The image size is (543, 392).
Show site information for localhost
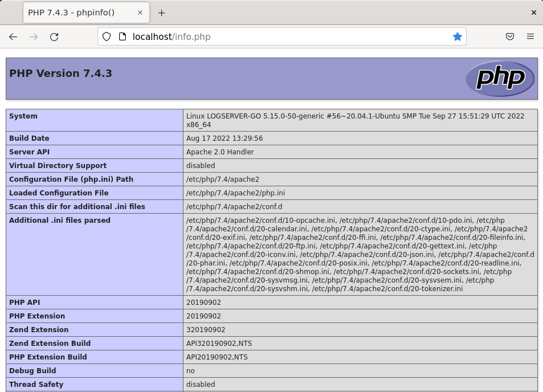[122, 37]
